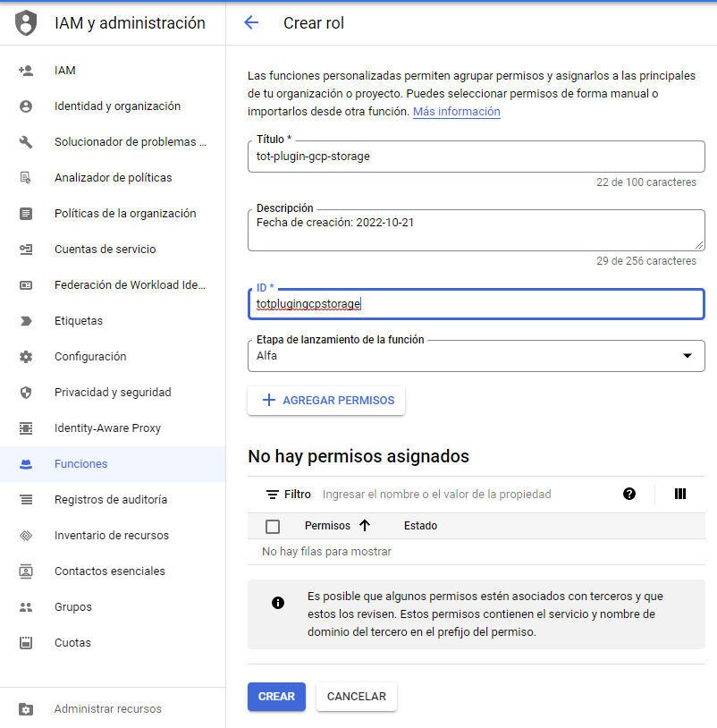Click the Configuración gear icon
The height and width of the screenshot is (728, 717).
click(x=26, y=356)
